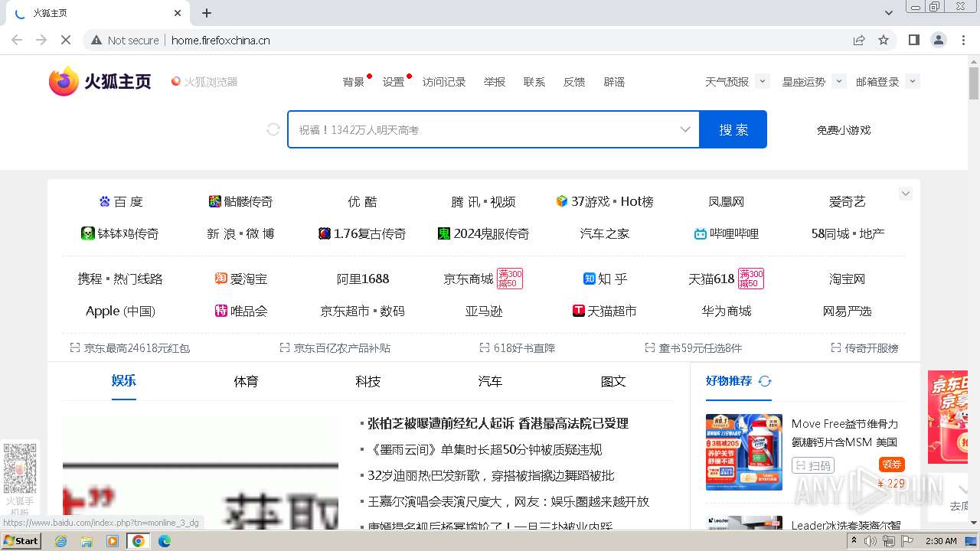This screenshot has height=551, width=980.
Task: Switch to 体育 news tab
Action: [x=246, y=381]
